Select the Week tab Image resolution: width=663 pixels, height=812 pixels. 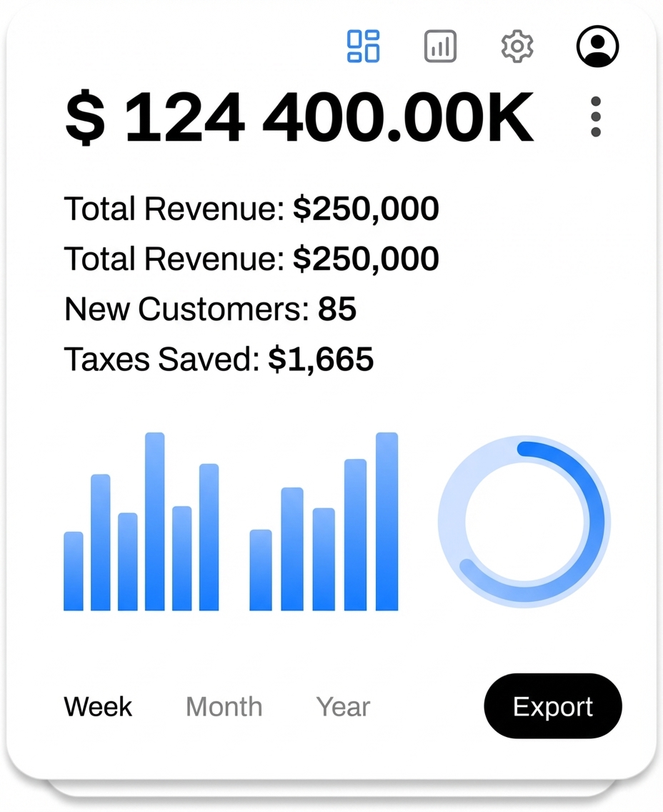(98, 707)
